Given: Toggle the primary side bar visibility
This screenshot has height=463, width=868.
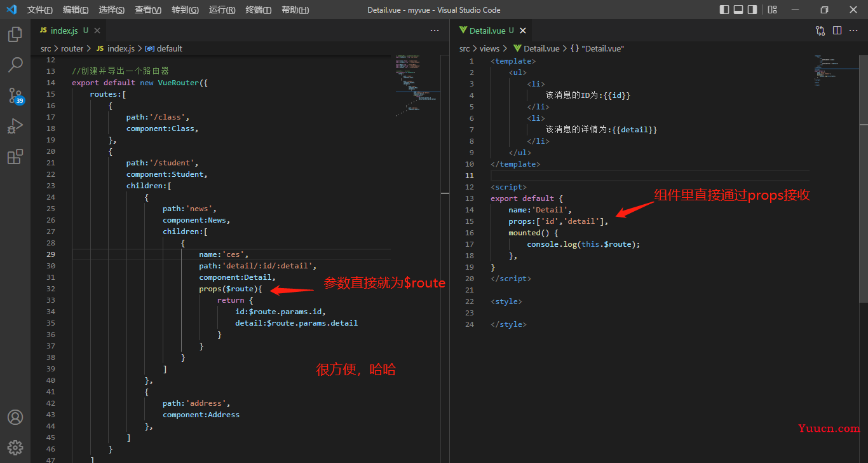Looking at the screenshot, I should [724, 10].
